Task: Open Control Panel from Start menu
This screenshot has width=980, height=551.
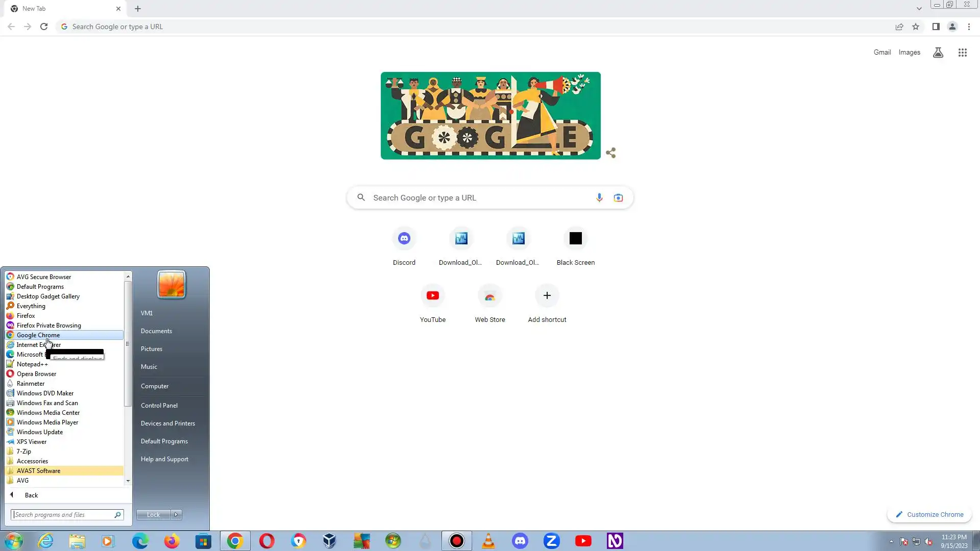Action: [x=159, y=406]
